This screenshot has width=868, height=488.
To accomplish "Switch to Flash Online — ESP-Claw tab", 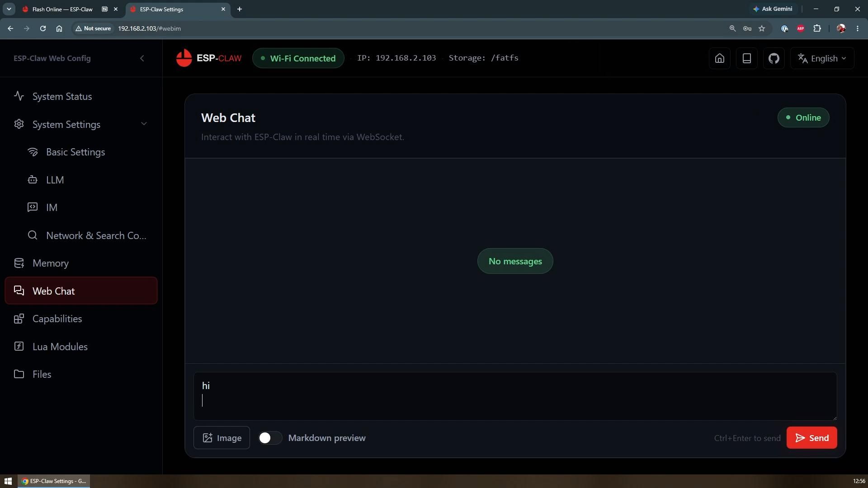I will 62,9.
